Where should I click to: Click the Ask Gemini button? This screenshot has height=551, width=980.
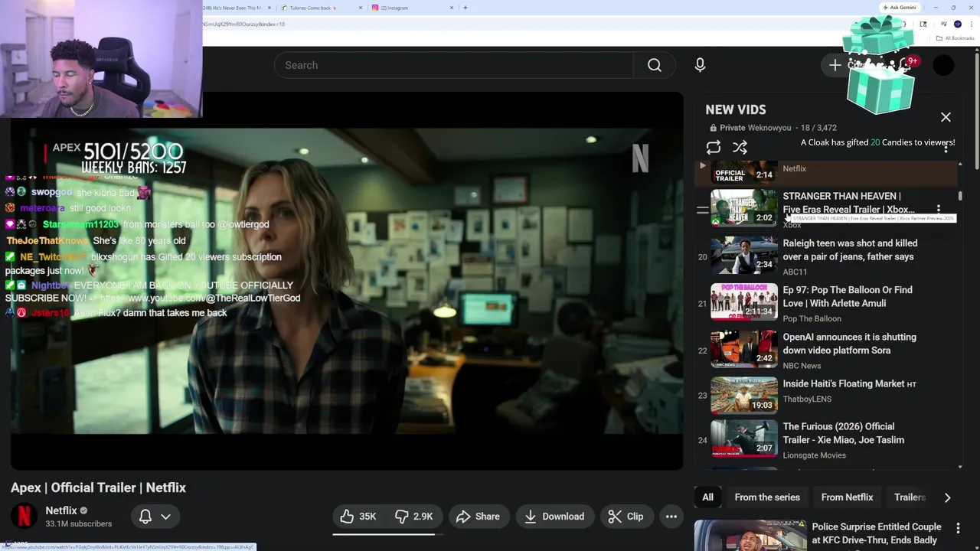[899, 8]
